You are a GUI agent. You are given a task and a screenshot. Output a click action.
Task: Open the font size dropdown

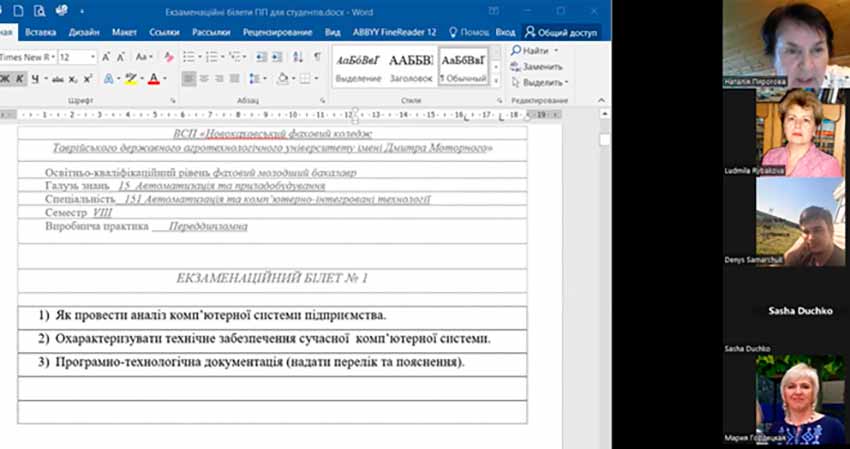click(93, 57)
